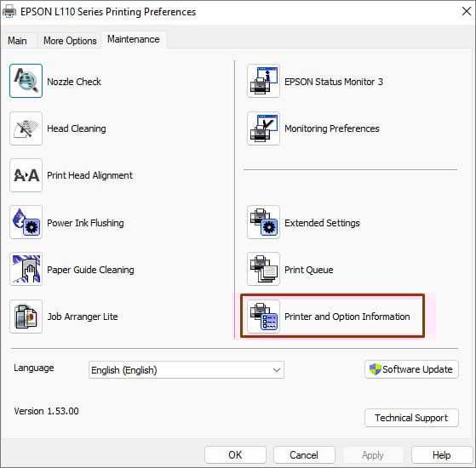Click the Job Arranger Lite label
This screenshot has height=468, width=476.
[x=83, y=317]
